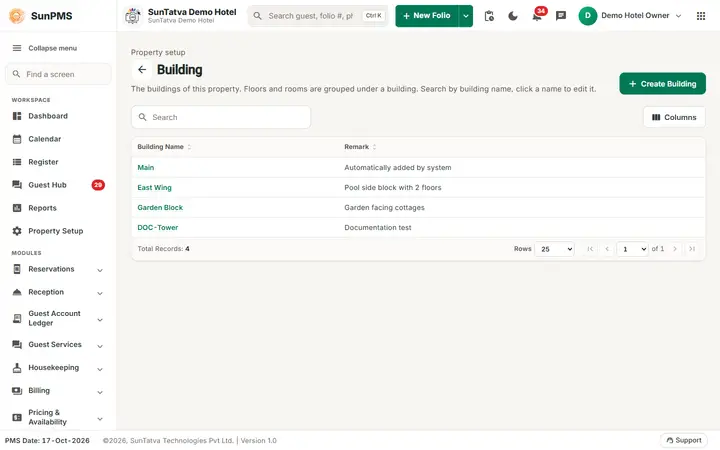Go to previous page arrow
Viewport: 720px width, 450px height.
[607, 249]
